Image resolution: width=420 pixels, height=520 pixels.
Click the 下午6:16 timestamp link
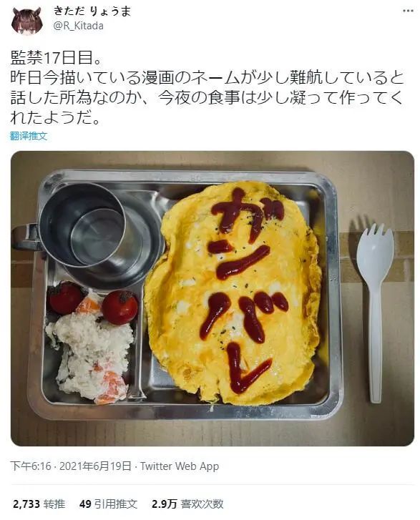(31, 466)
